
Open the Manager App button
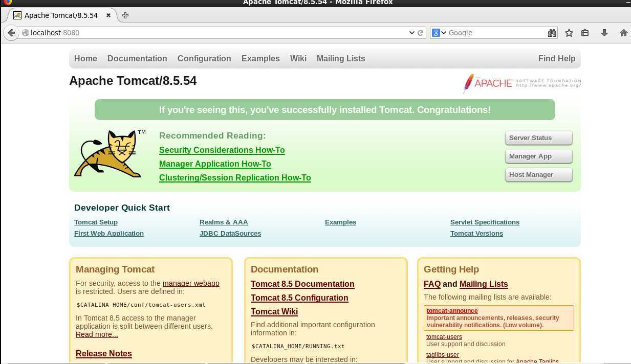pos(538,156)
